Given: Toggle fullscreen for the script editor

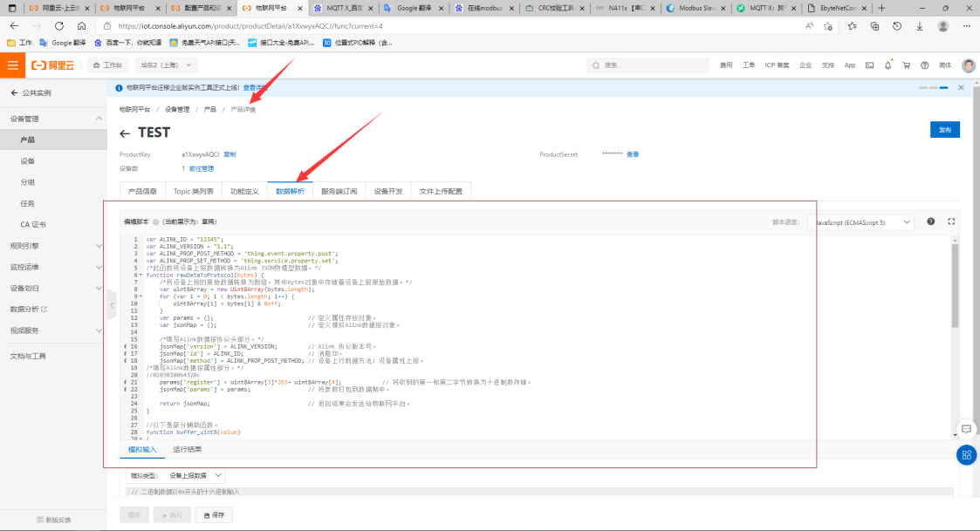Looking at the screenshot, I should [x=951, y=222].
